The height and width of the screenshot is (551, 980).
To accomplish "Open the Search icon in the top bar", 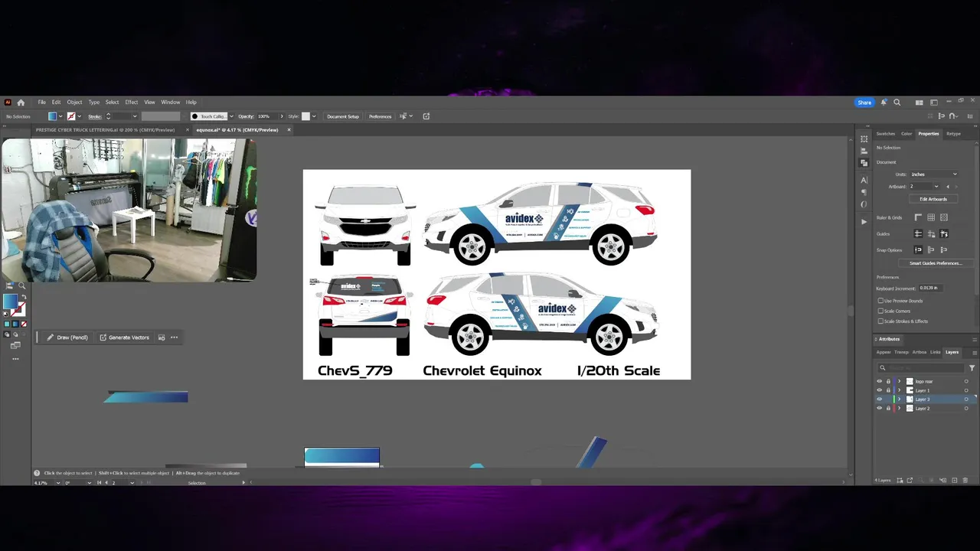I will click(897, 102).
